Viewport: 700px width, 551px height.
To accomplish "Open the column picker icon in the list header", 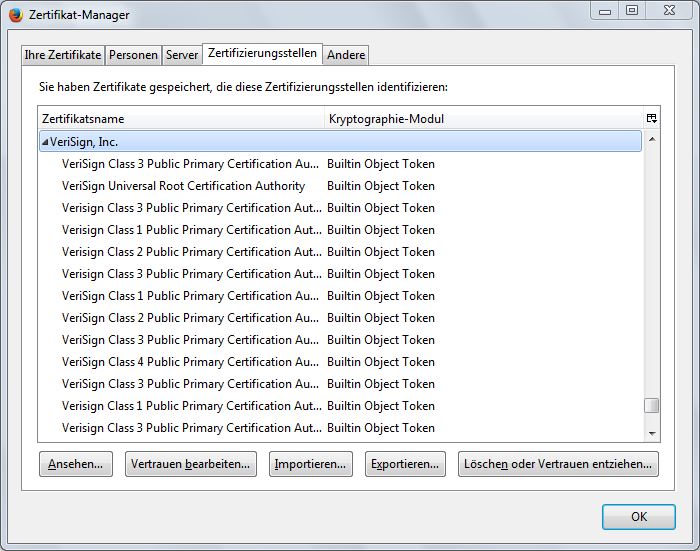I will [651, 118].
